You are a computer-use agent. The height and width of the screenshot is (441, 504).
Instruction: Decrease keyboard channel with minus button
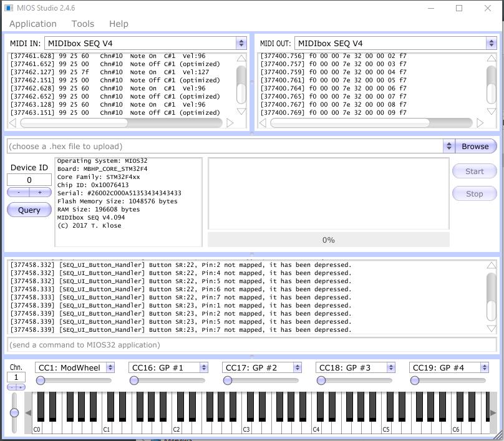12,387
